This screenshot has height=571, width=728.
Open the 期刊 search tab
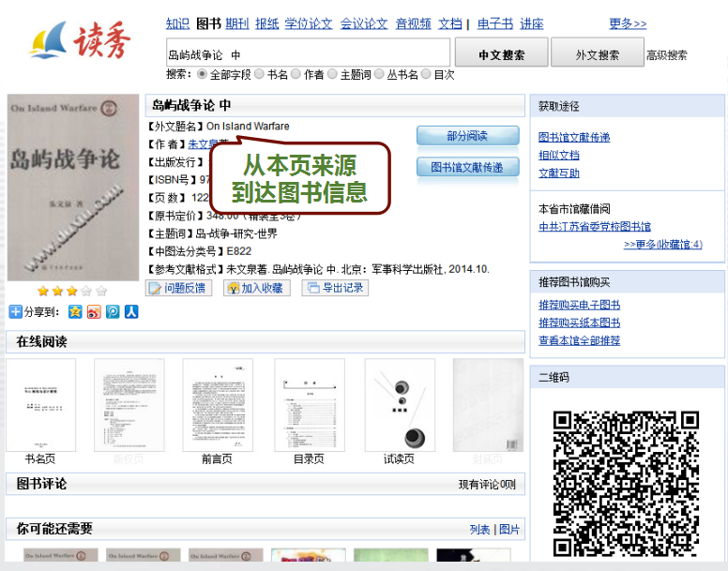pyautogui.click(x=237, y=23)
